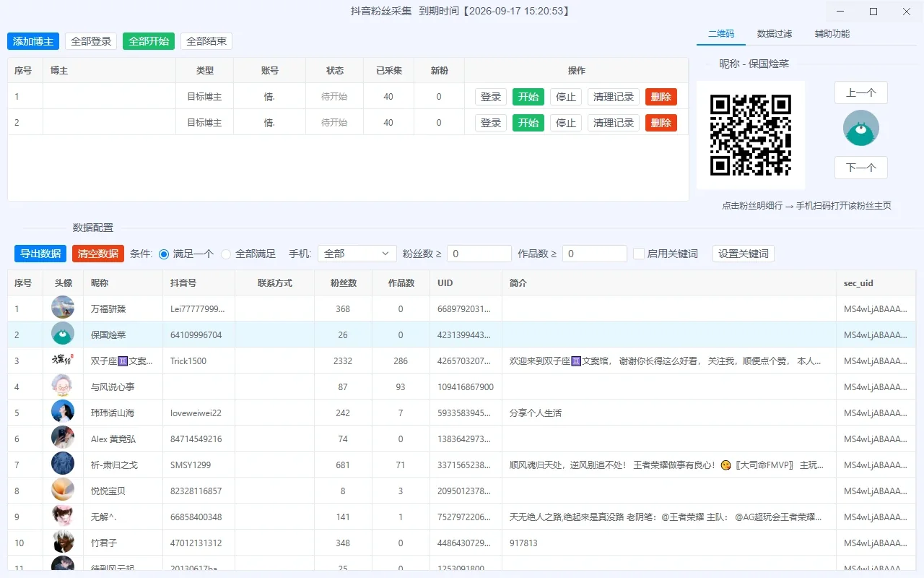Screen dimensions: 924x578
Task: Click the 粉丝数 column header
Action: [343, 282]
